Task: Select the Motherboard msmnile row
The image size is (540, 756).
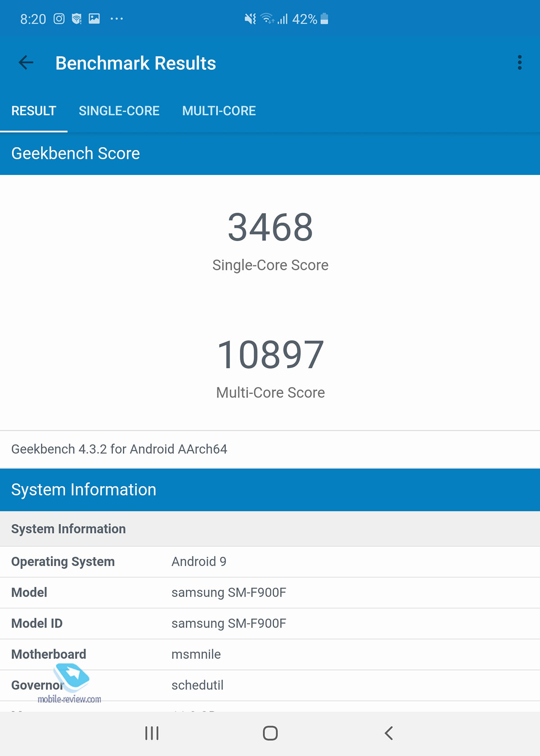Action: tap(270, 654)
